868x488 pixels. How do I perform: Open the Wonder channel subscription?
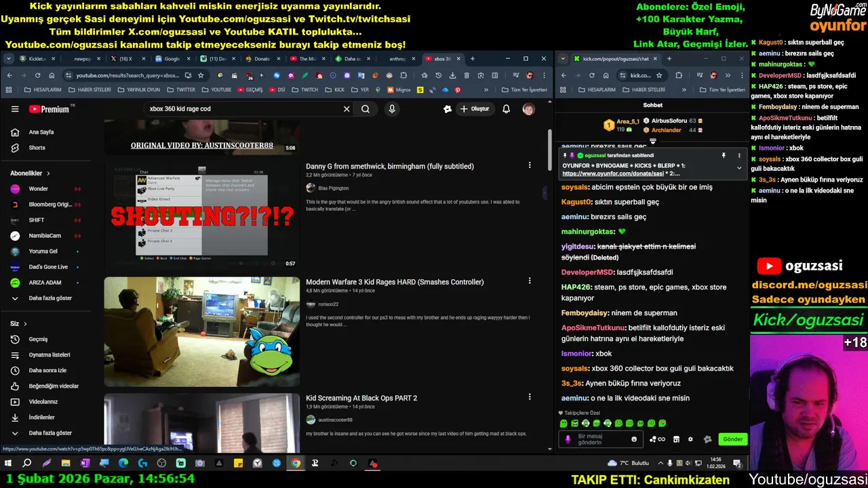point(46,189)
